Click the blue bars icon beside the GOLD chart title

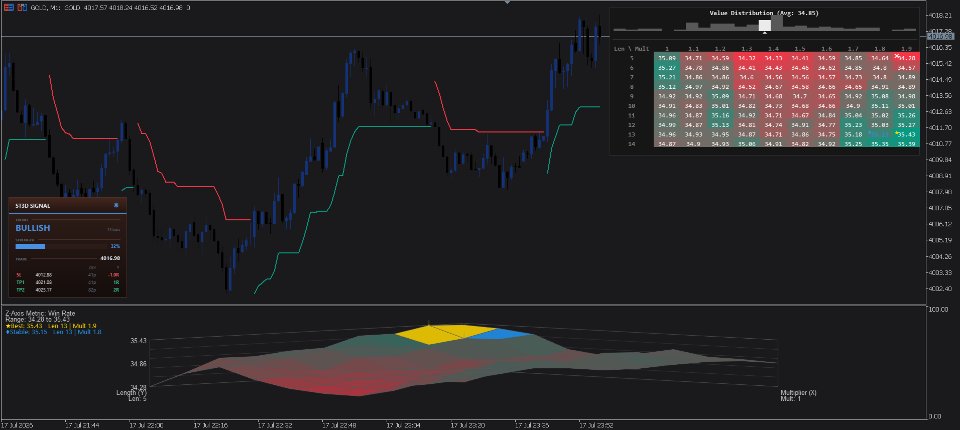click(x=21, y=7)
